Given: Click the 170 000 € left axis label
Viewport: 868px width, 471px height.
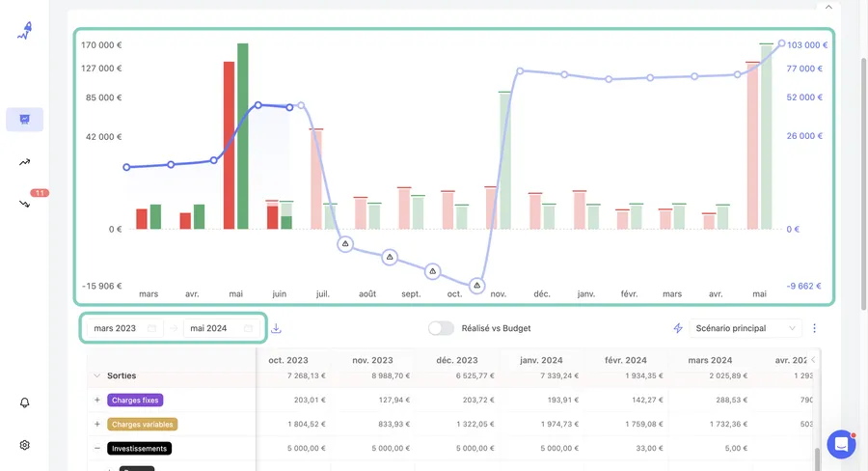Looking at the screenshot, I should click(101, 45).
